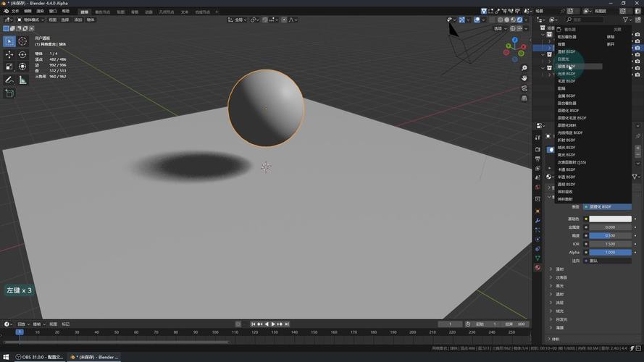The width and height of the screenshot is (644, 362).
Task: Select the 3D Cursor tool
Action: (x=22, y=41)
